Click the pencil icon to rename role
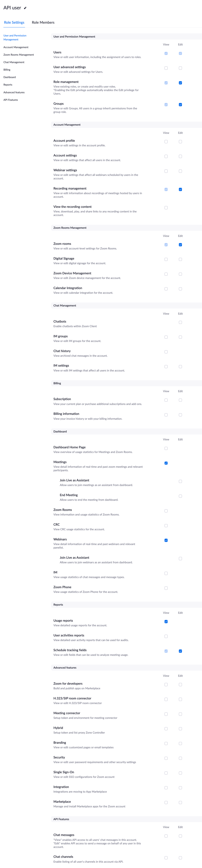This screenshot has width=202, height=868. point(25,8)
